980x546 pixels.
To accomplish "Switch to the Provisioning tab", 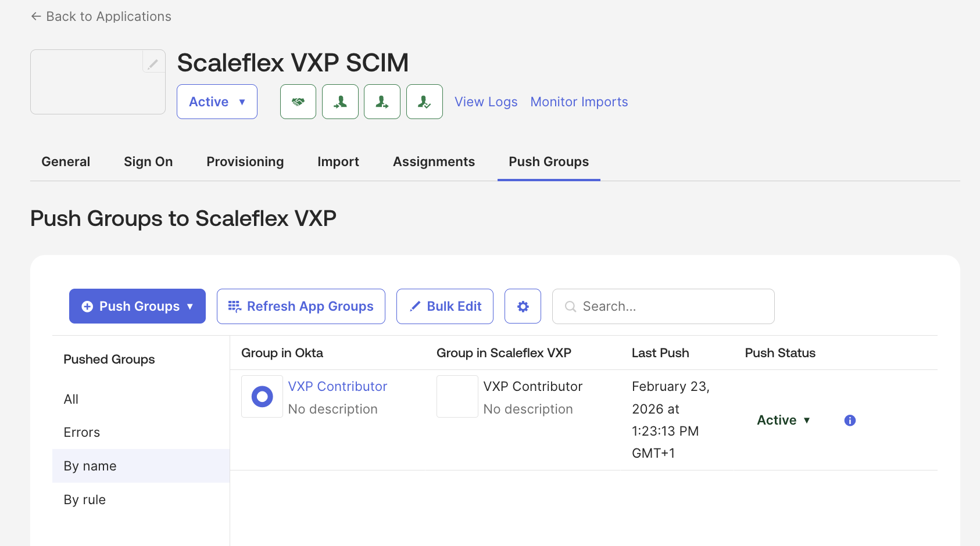I will (x=245, y=161).
